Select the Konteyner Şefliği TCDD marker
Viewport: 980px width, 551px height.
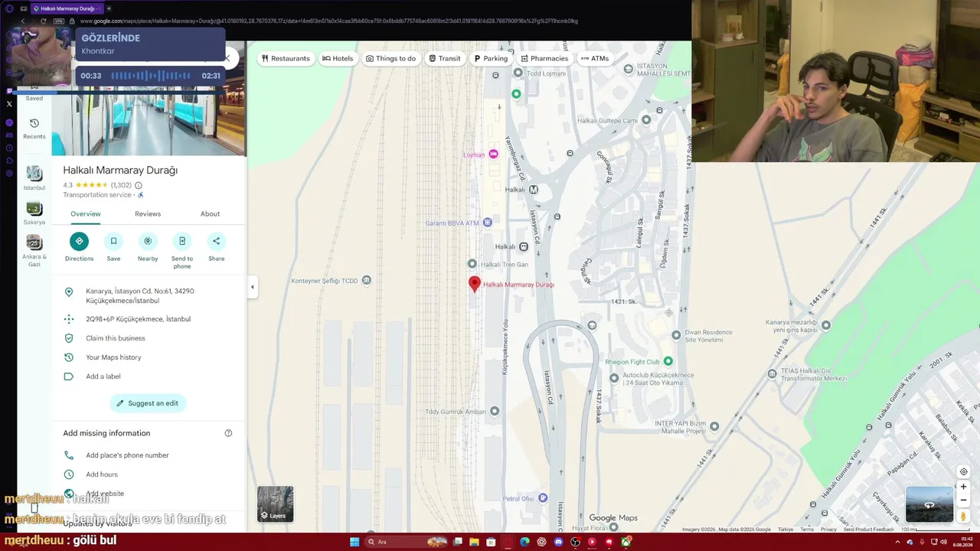click(x=367, y=281)
